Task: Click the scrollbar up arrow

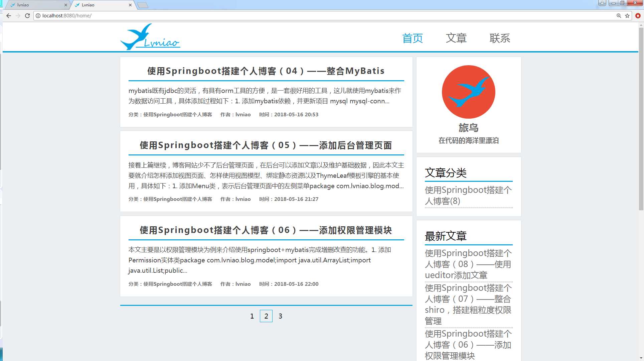Action: click(x=641, y=24)
